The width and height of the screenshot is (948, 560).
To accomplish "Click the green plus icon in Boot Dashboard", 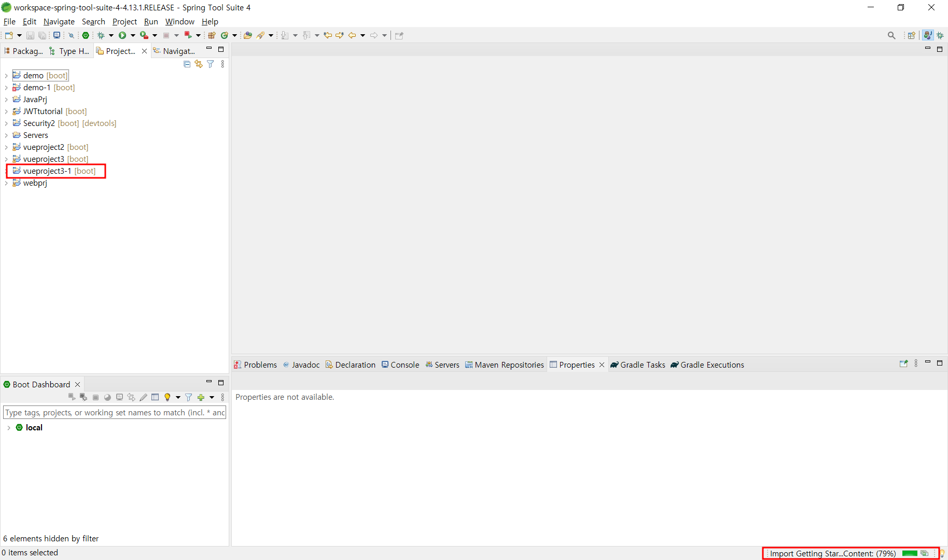I will [x=201, y=397].
